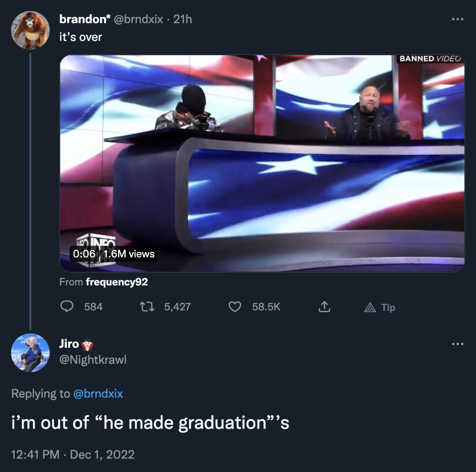Open more options on Jiro's reply
The height and width of the screenshot is (472, 476).
click(x=457, y=343)
